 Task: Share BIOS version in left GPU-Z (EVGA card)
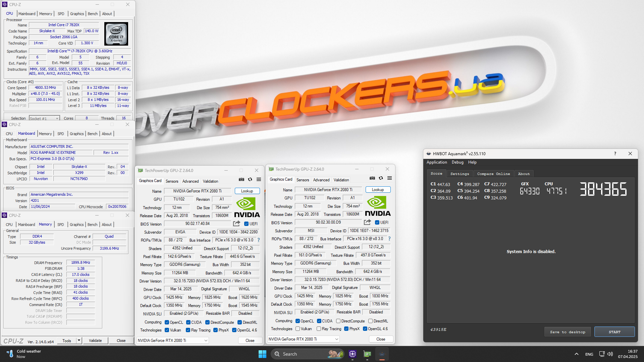(x=237, y=224)
